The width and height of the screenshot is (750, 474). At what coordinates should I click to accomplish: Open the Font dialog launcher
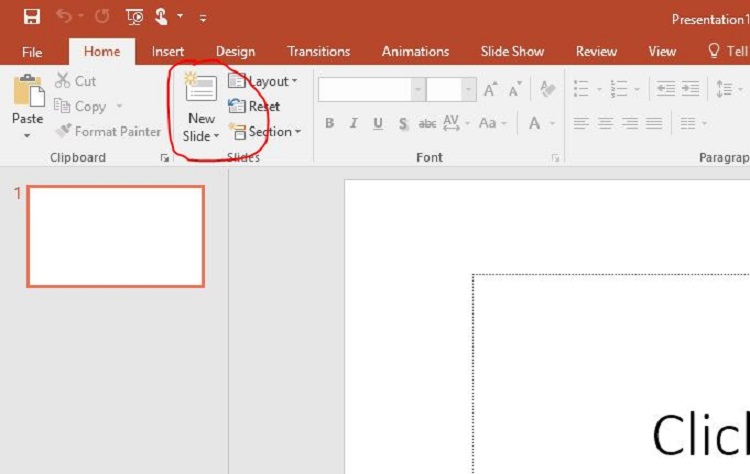click(555, 158)
